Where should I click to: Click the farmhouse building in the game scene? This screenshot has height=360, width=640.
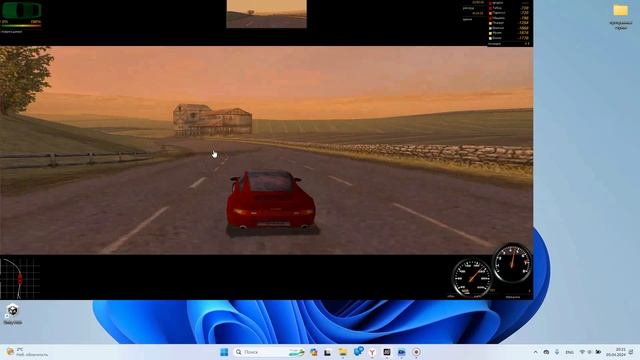[x=212, y=120]
